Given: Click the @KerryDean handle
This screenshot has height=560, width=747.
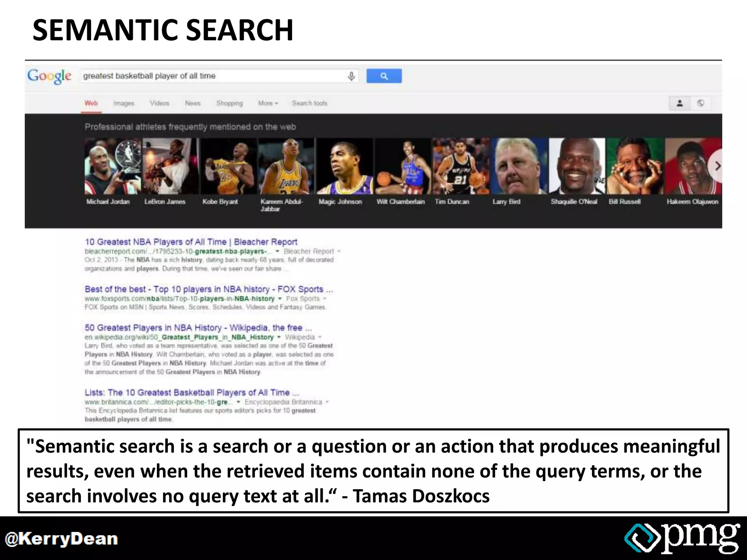Looking at the screenshot, I should coord(61,539).
